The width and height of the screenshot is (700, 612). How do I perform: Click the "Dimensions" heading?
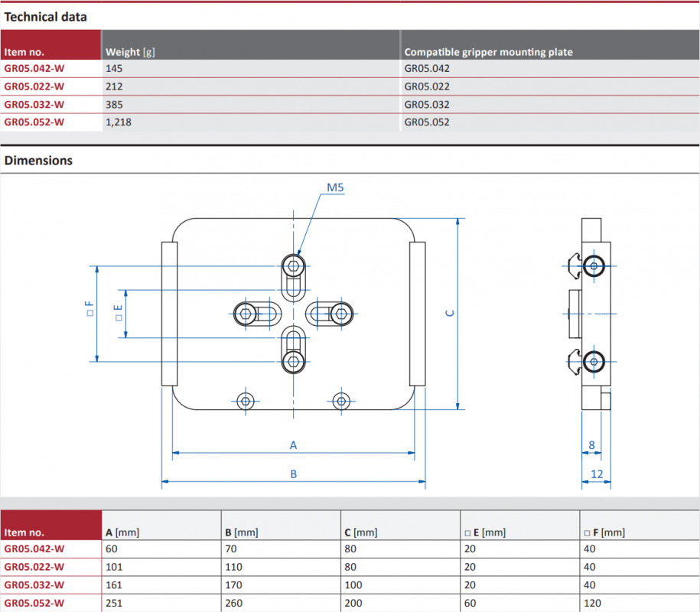click(38, 161)
